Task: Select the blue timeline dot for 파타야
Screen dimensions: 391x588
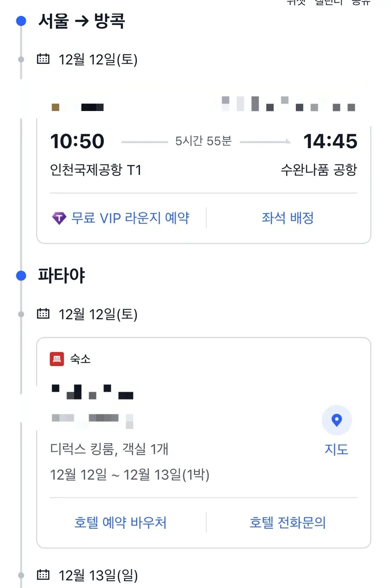Action: point(21,275)
